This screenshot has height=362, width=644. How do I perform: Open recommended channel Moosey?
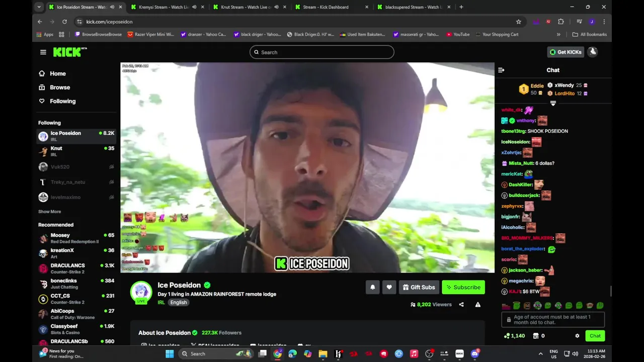pos(76,238)
